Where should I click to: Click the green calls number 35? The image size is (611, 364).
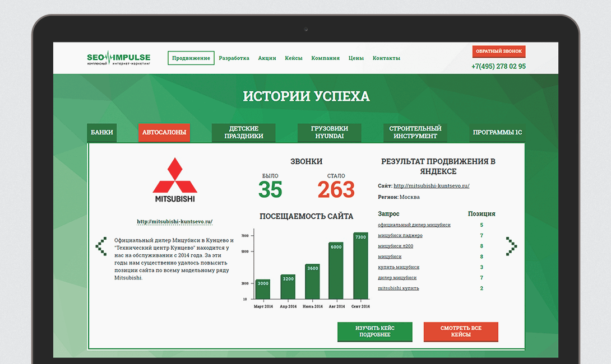coord(270,190)
